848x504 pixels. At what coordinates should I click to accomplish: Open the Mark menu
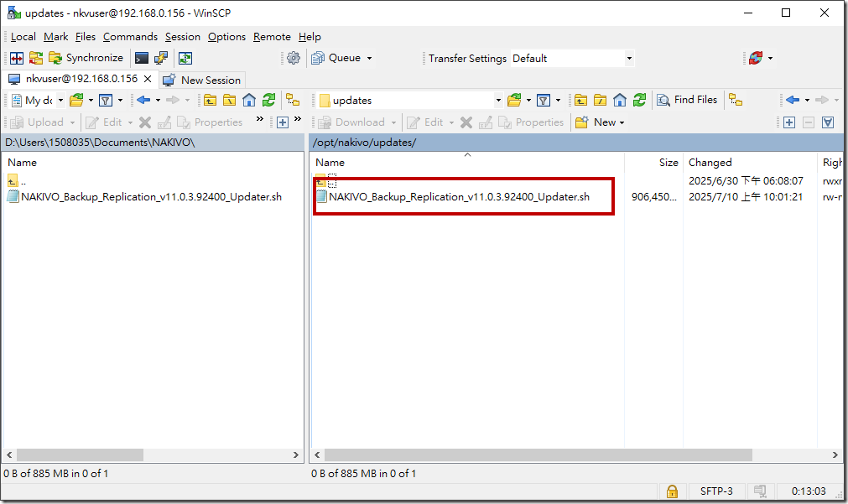55,37
